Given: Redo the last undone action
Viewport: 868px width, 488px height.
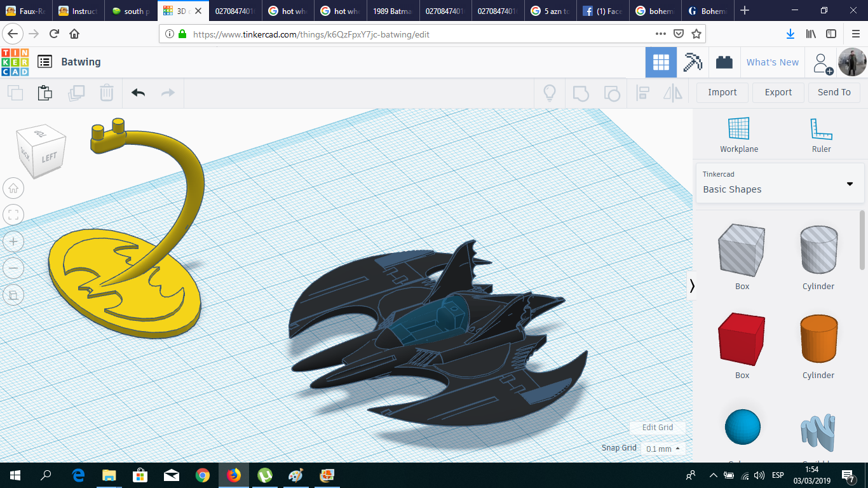Looking at the screenshot, I should tap(168, 93).
